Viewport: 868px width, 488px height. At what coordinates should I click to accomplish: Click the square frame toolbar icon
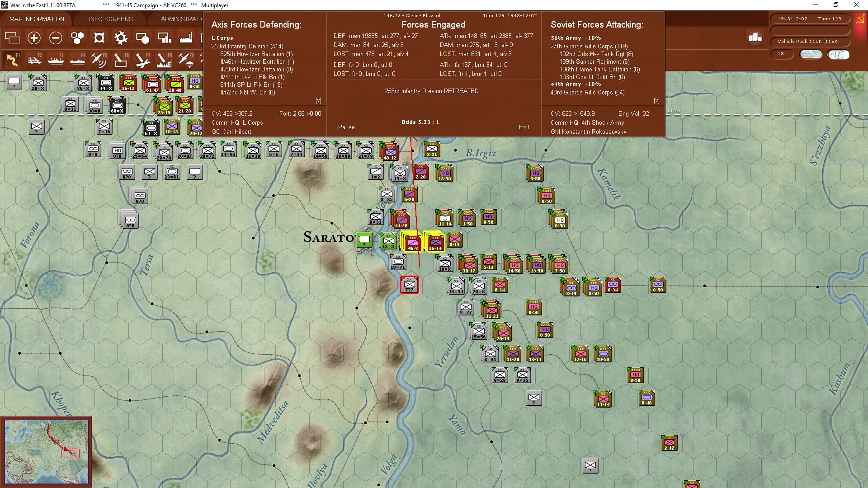click(x=99, y=38)
